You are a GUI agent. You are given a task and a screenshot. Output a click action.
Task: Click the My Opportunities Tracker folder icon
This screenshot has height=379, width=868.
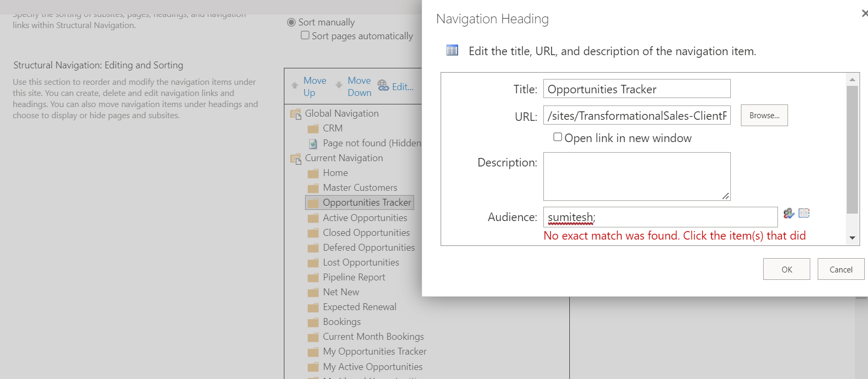click(x=313, y=351)
